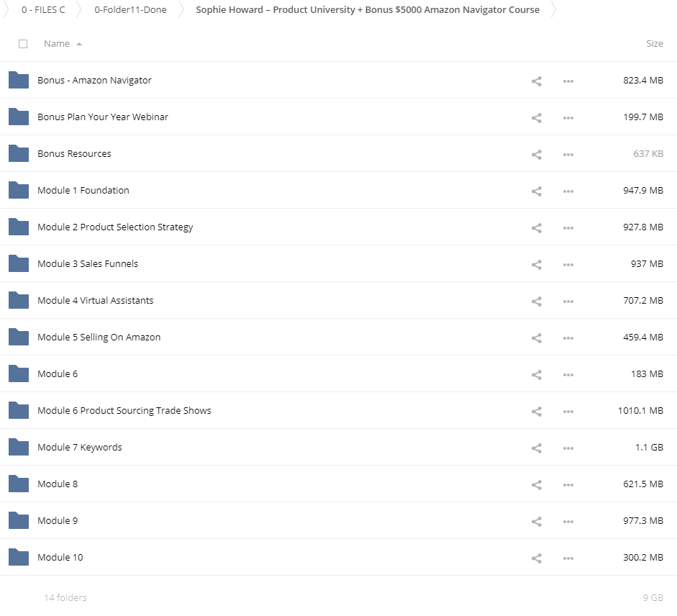
Task: Share the Module 10 folder
Action: point(536,558)
